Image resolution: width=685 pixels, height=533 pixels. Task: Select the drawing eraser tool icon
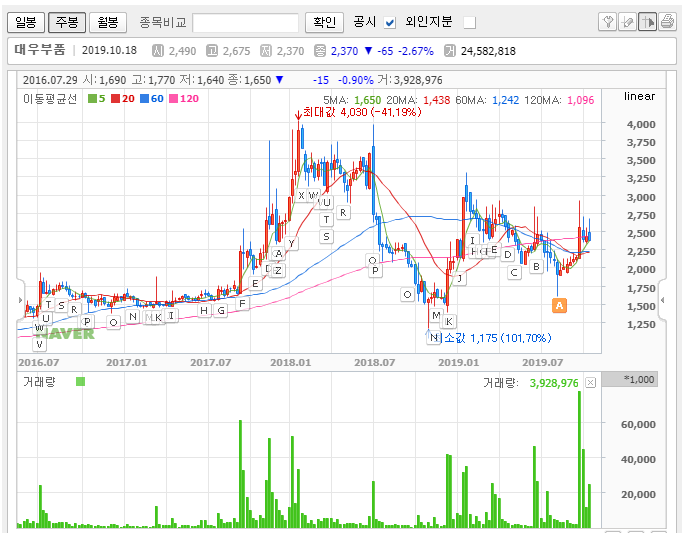point(627,21)
